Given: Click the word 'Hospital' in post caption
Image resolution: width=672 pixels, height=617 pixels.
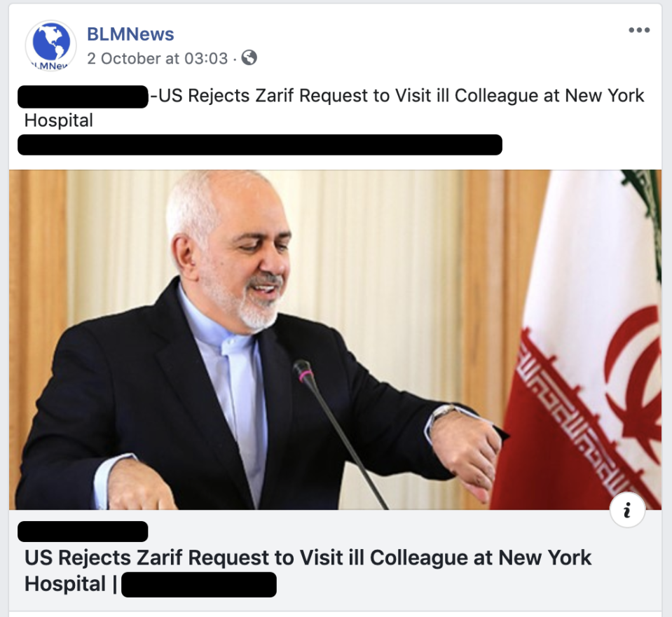Looking at the screenshot, I should click(x=58, y=120).
